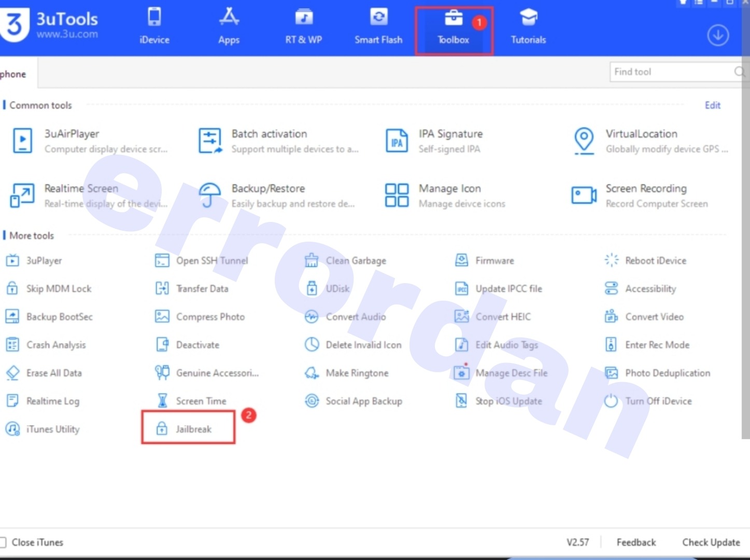Open the Open SSH Tunnel icon
The image size is (750, 560).
[x=162, y=260]
